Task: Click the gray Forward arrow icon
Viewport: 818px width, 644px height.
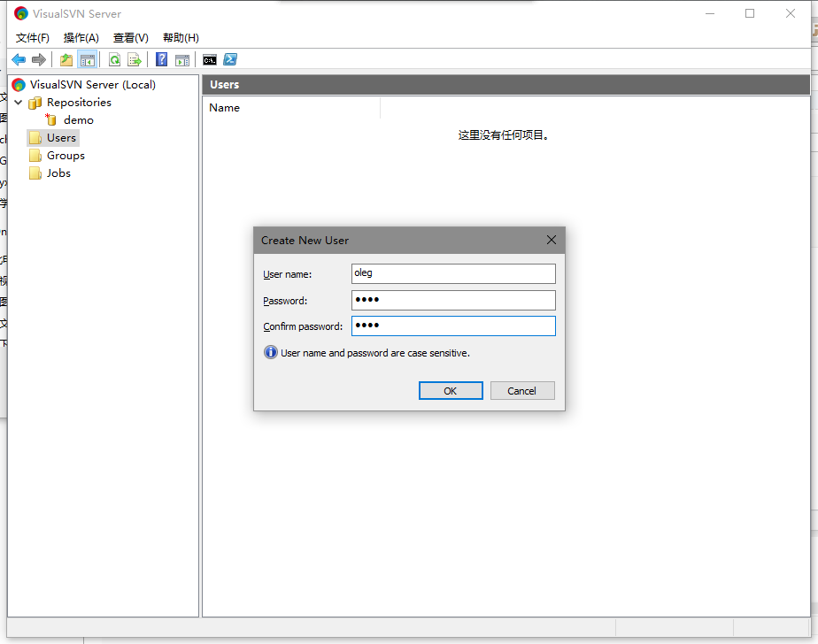Action: pos(39,60)
